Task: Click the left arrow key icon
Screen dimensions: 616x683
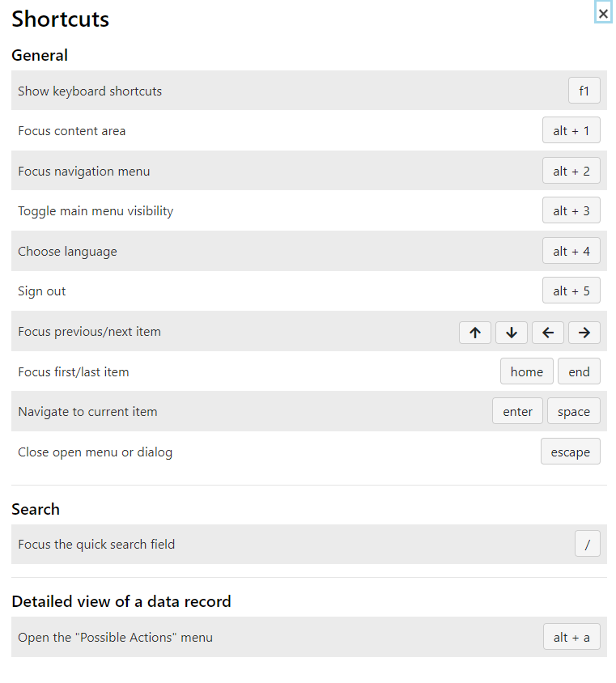Action: point(548,332)
